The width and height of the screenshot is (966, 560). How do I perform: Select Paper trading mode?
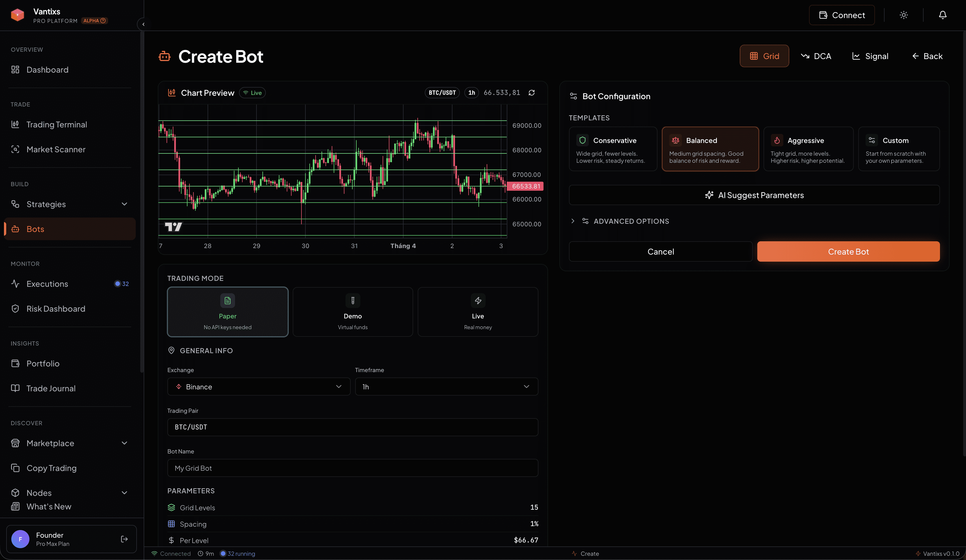click(227, 312)
